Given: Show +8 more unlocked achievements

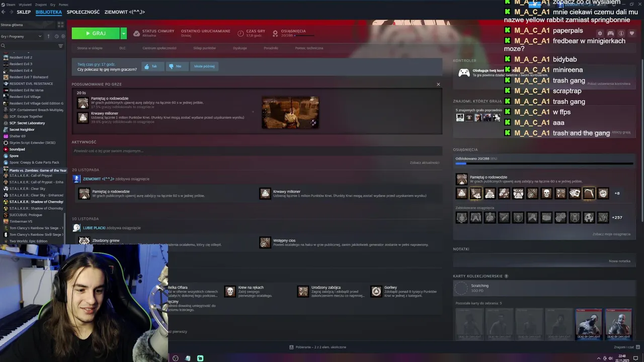Looking at the screenshot, I should [x=617, y=193].
